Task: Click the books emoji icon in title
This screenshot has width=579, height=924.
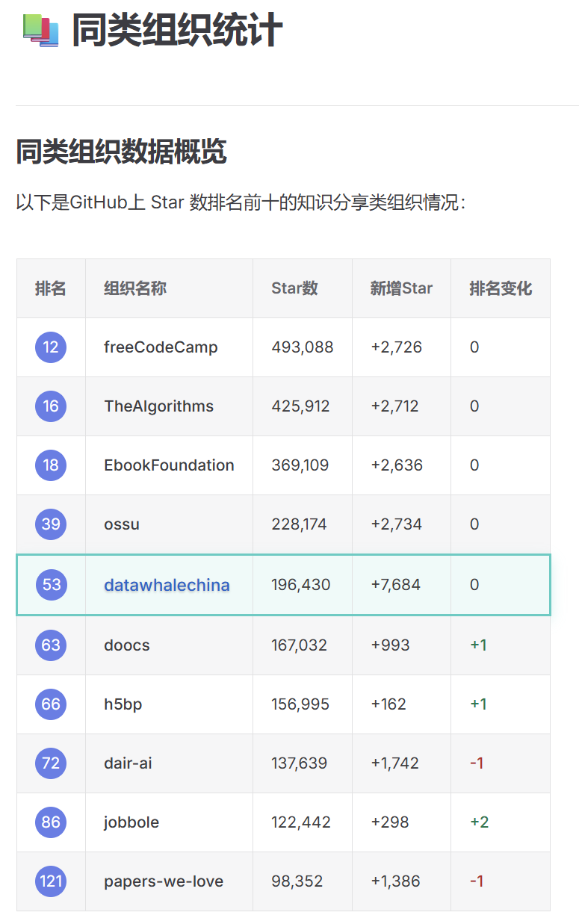Action: point(40,31)
